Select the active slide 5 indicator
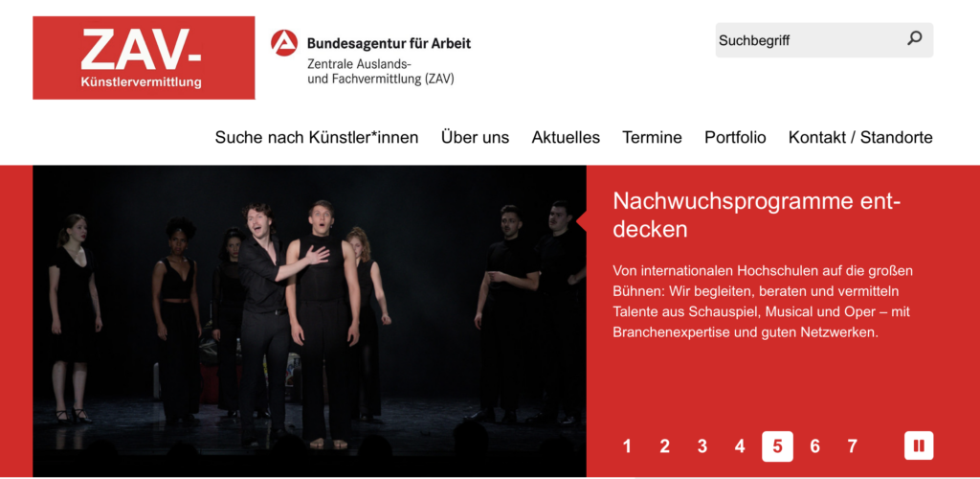 777,446
